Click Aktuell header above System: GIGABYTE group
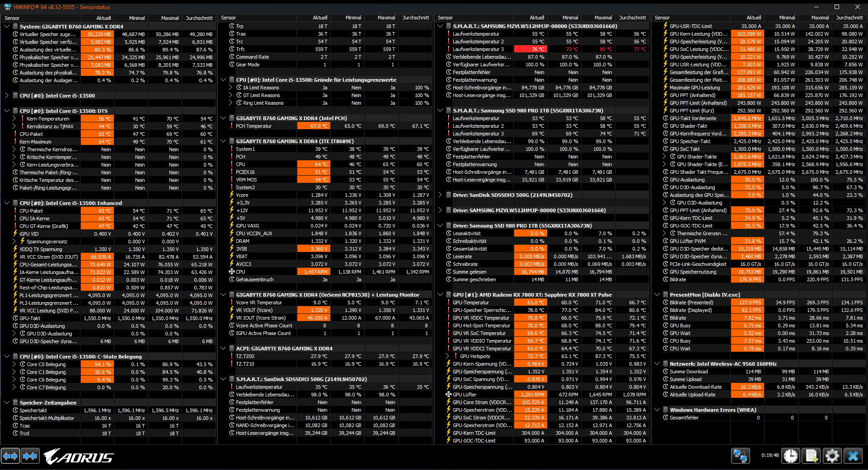This screenshot has height=470, width=868. (x=97, y=18)
